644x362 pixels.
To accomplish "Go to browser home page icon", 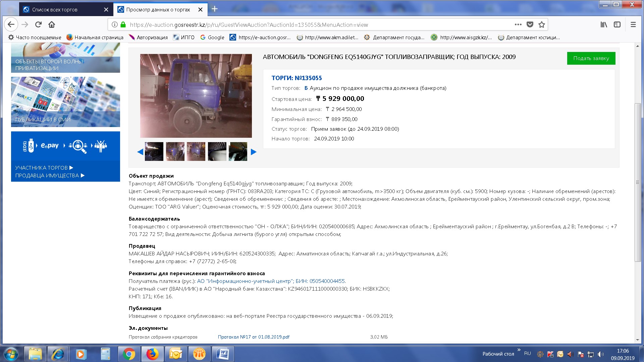I will [x=52, y=24].
